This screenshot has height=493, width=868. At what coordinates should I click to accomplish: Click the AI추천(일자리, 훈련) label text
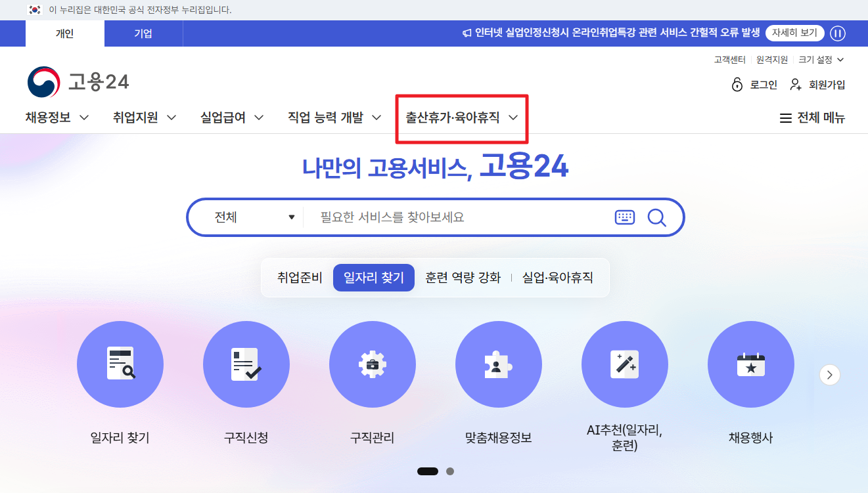[x=625, y=439]
